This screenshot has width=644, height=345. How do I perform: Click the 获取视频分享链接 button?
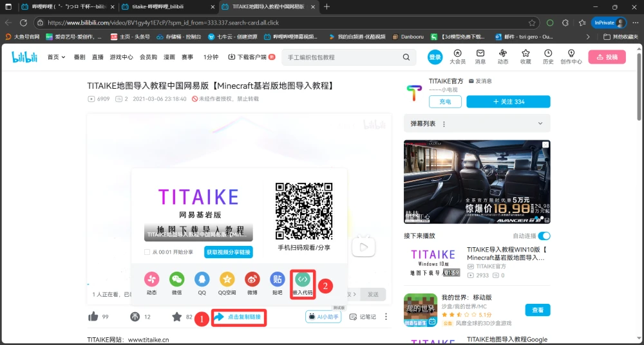tap(229, 252)
